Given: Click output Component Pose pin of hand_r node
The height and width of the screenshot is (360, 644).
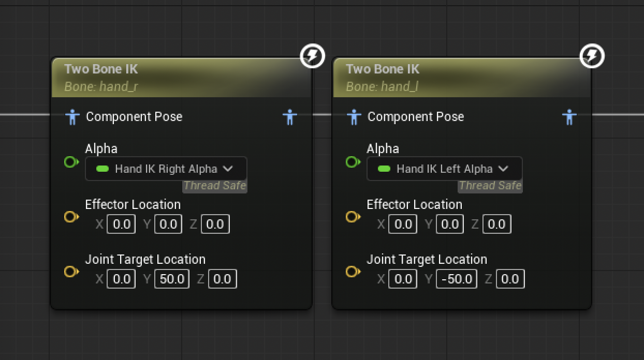Looking at the screenshot, I should coord(290,117).
